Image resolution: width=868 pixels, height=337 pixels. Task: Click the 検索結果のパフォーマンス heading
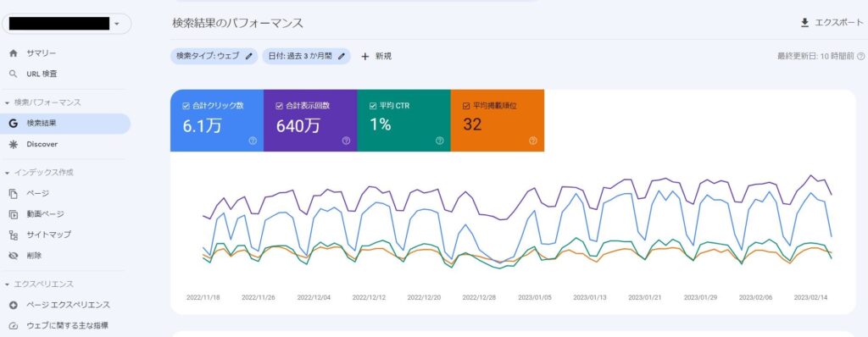coord(238,23)
